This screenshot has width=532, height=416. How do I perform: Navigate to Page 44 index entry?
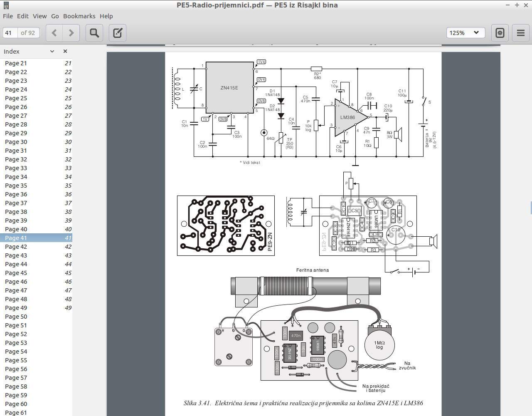pyautogui.click(x=36, y=264)
